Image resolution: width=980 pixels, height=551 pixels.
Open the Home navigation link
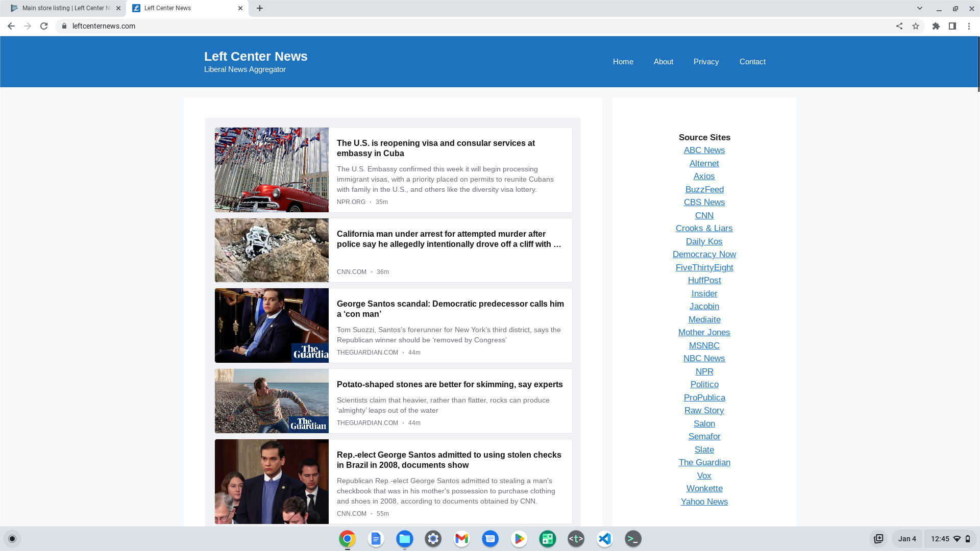(623, 62)
